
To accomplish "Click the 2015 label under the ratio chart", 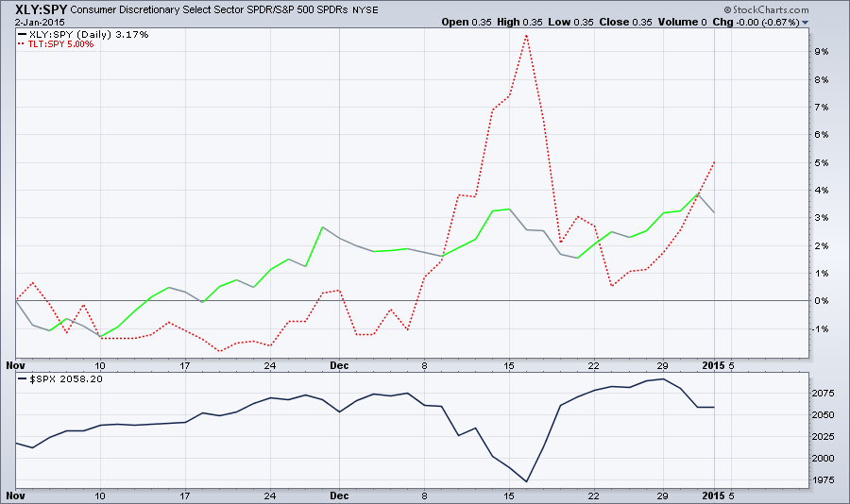I will (x=713, y=366).
